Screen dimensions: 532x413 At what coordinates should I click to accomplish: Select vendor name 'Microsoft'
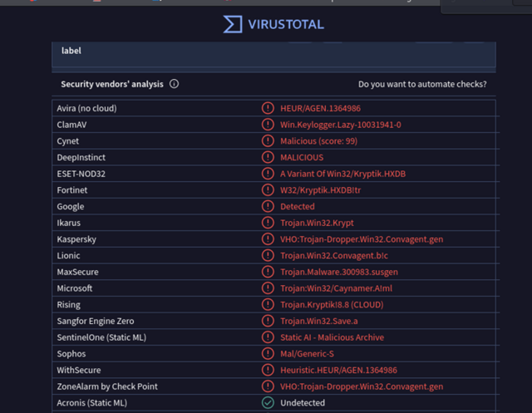pos(74,288)
